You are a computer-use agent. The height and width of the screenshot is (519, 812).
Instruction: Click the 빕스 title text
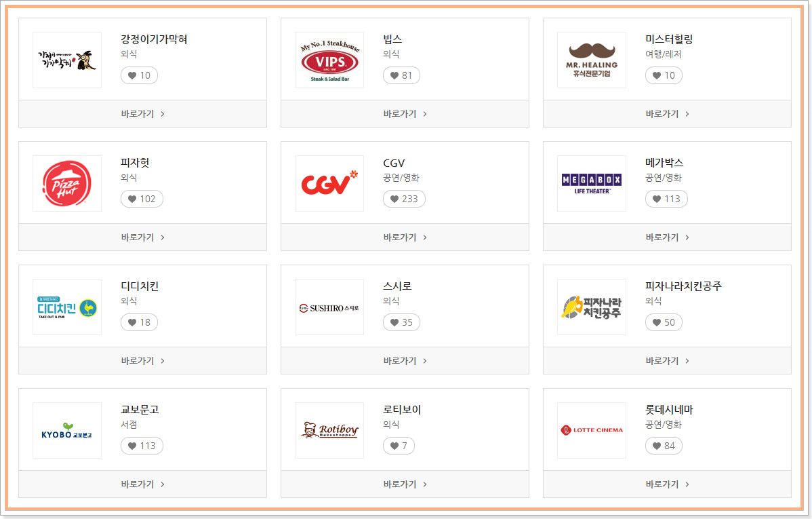pyautogui.click(x=392, y=39)
